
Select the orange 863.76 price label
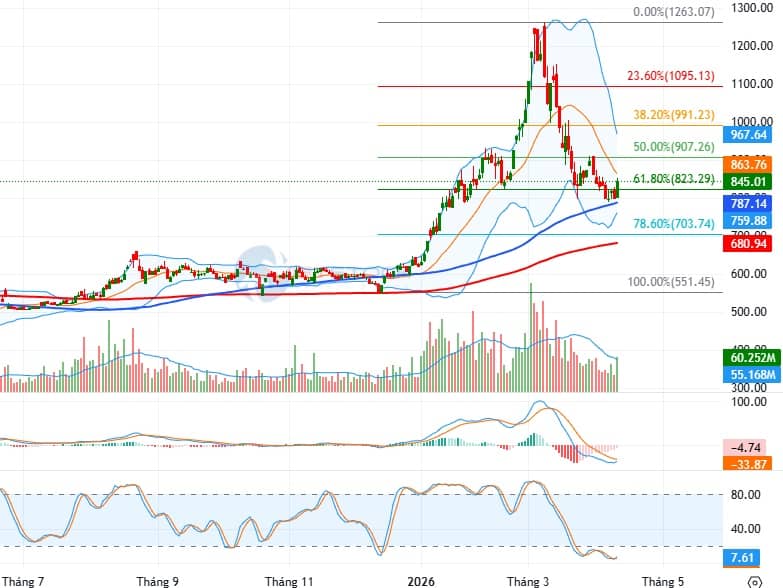(x=749, y=164)
